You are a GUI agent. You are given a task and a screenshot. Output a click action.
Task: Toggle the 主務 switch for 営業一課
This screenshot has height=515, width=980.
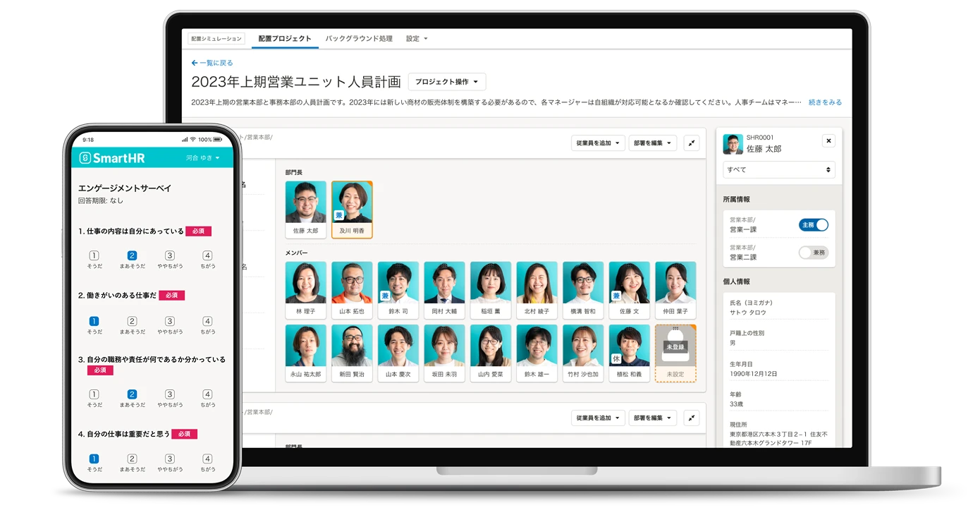[x=813, y=225]
